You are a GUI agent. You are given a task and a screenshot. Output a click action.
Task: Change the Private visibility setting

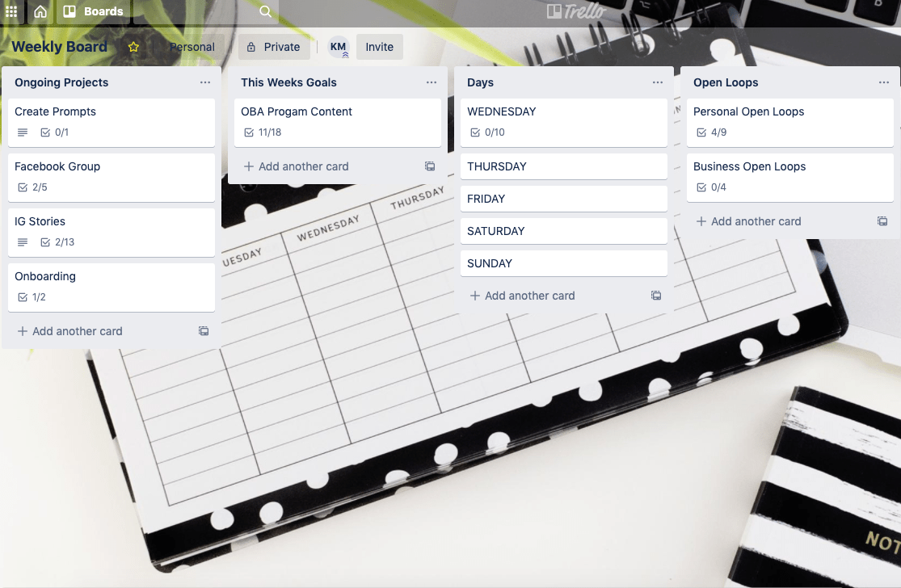click(x=274, y=47)
